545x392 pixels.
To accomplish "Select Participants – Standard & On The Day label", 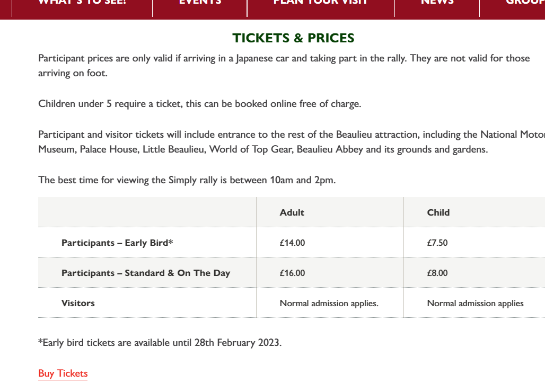I will pyautogui.click(x=146, y=273).
